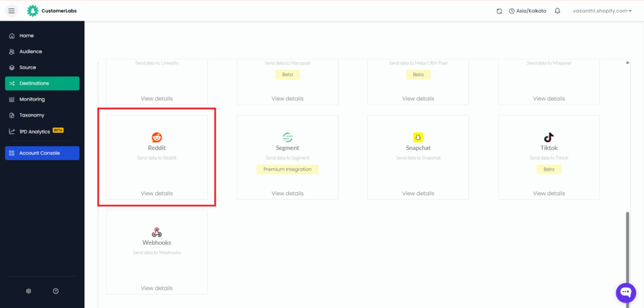Click the Taxonomy document icon
Viewport: 644px width, 308px height.
coord(12,115)
